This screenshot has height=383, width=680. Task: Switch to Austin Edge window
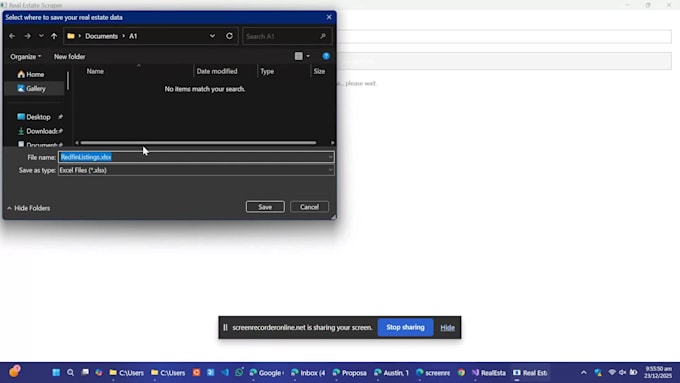(x=392, y=373)
